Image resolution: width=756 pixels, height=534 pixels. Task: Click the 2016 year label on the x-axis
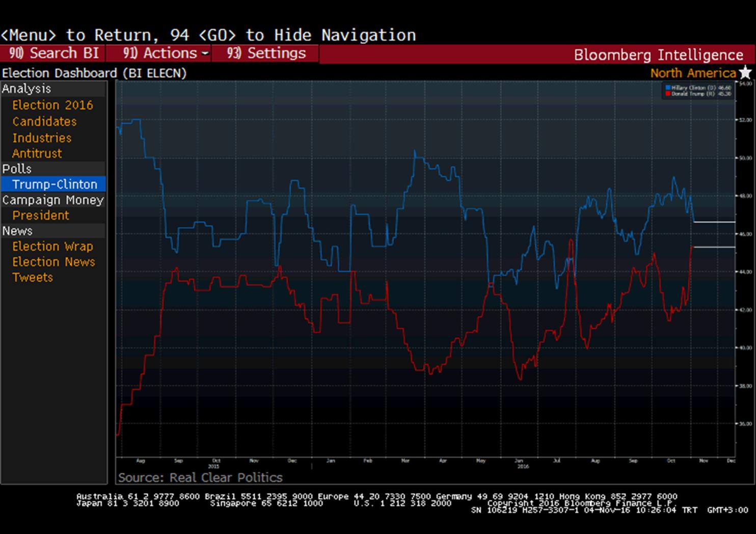point(523,466)
